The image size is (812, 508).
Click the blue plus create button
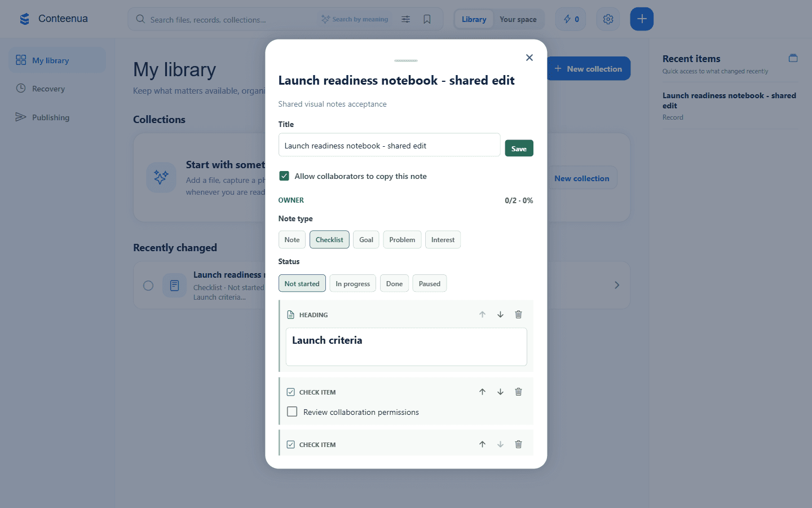(642, 19)
